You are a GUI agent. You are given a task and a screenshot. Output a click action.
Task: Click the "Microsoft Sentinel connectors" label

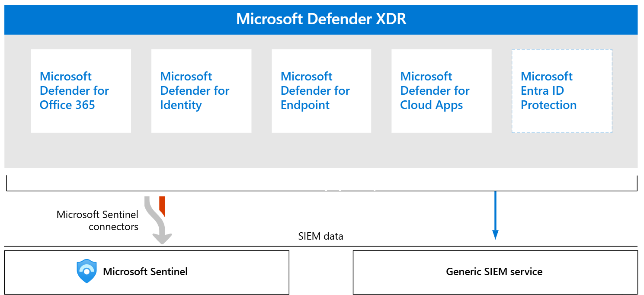tap(97, 221)
